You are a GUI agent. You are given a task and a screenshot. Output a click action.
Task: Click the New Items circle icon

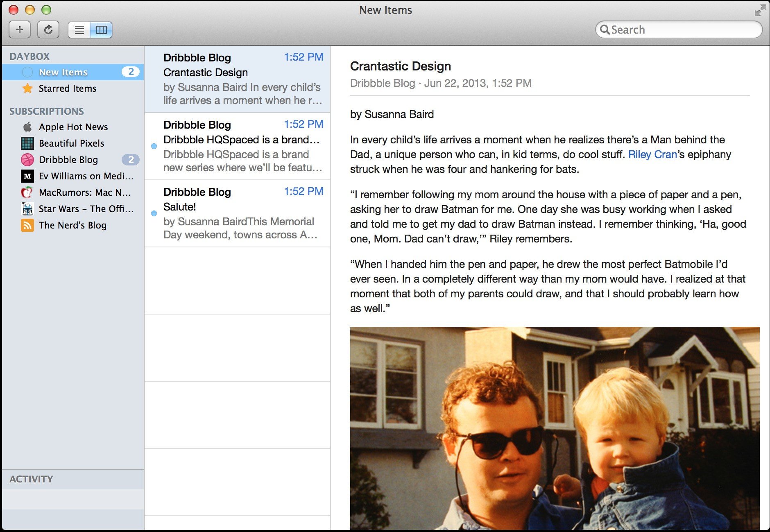27,72
